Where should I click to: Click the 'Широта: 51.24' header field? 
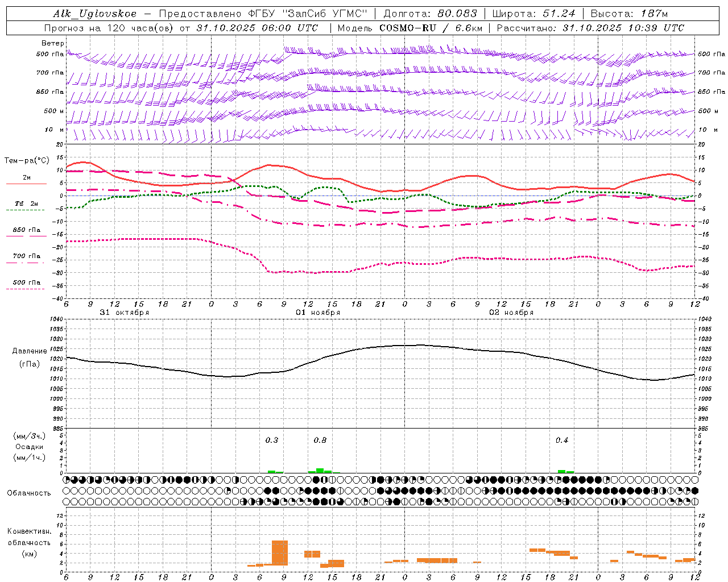click(533, 14)
